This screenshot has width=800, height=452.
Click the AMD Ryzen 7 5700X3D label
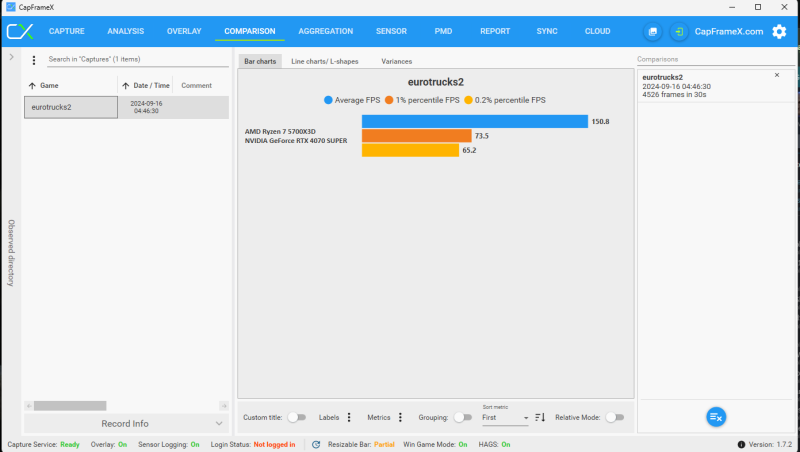tap(280, 132)
